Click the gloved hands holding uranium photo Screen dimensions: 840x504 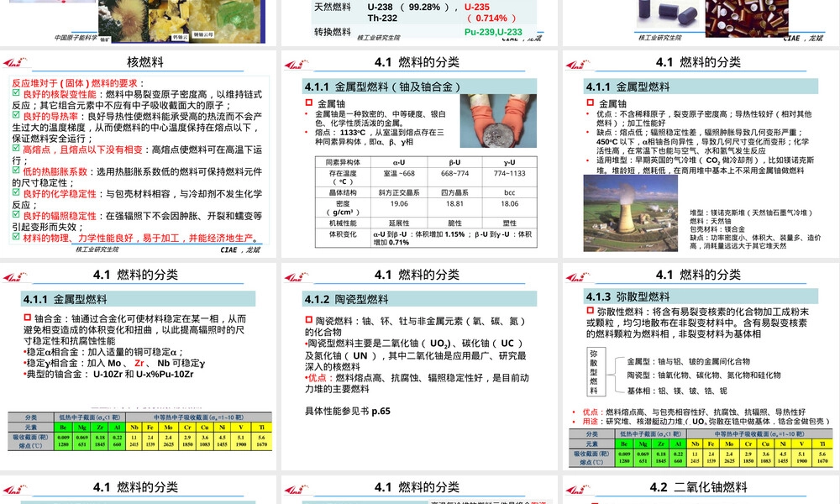coord(498,120)
